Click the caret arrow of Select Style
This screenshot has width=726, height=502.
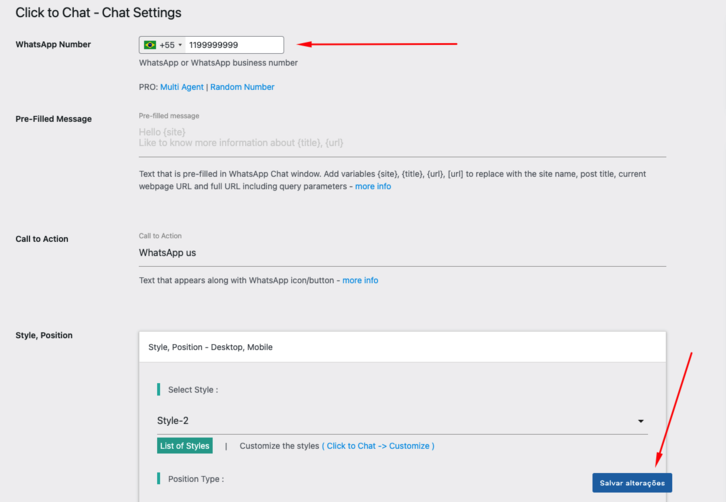tap(640, 422)
